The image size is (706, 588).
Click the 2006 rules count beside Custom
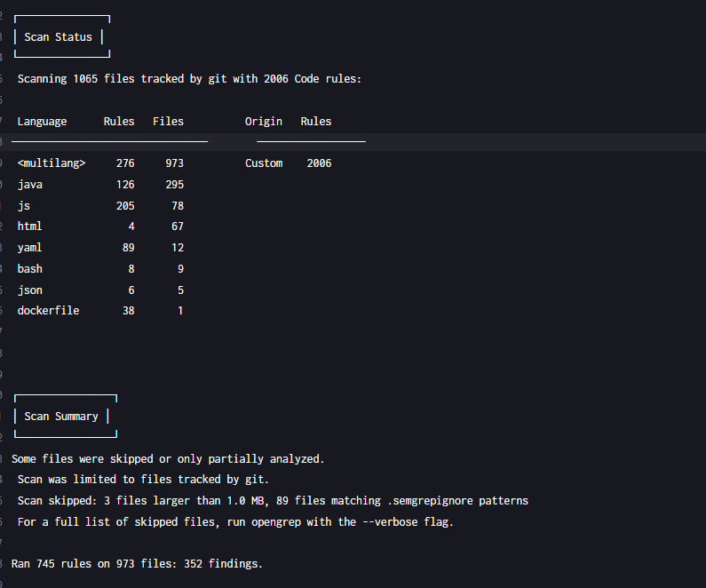(319, 163)
